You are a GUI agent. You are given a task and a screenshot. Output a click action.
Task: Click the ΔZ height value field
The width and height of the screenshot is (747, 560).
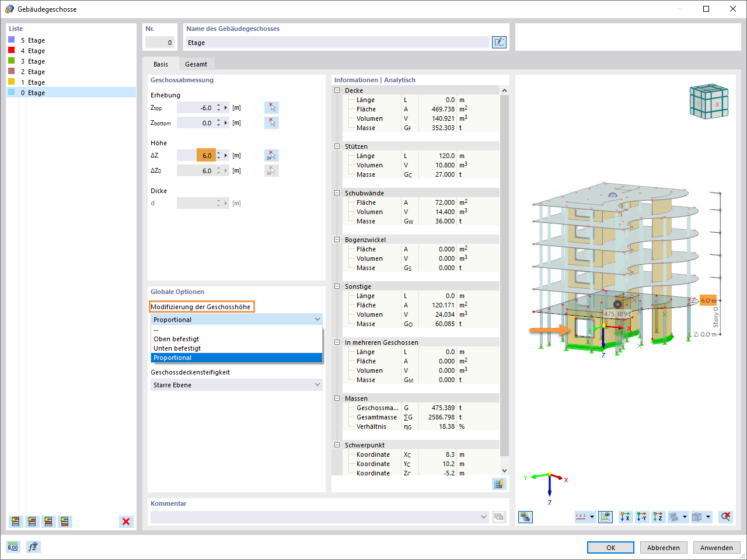click(196, 156)
